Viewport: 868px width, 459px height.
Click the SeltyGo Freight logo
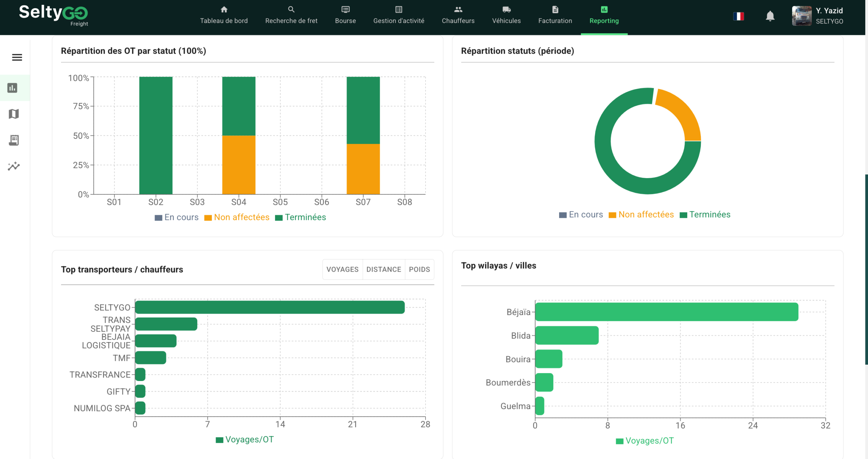54,15
